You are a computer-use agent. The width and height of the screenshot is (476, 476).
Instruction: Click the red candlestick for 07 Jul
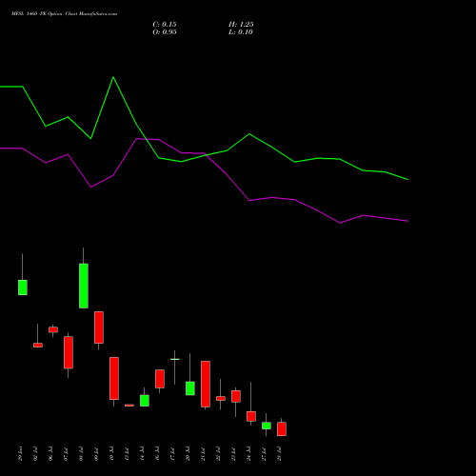click(69, 352)
